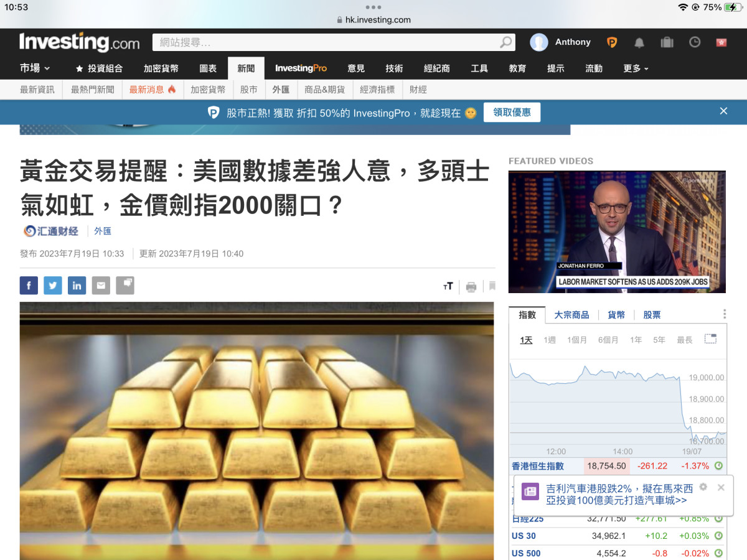Go to 外匯 news submenu
Screen dimensions: 747x560
click(281, 90)
